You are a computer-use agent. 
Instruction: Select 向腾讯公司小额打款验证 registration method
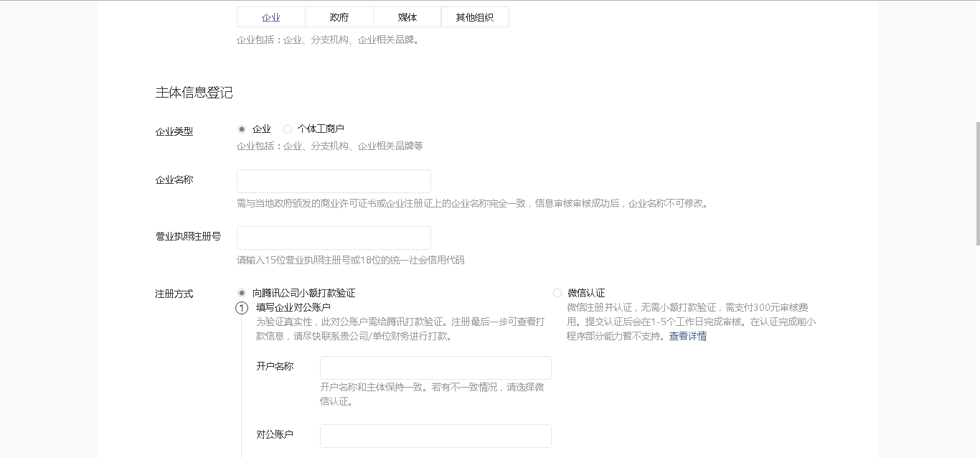coord(242,293)
